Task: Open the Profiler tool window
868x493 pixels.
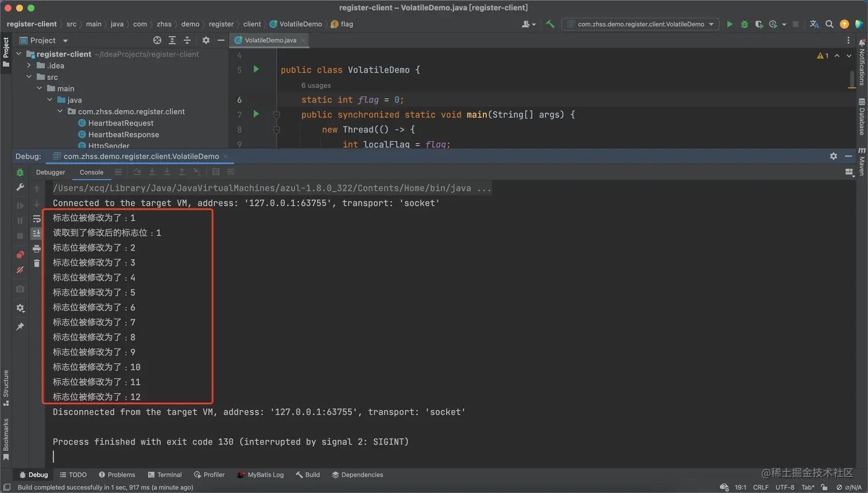Action: [209, 475]
